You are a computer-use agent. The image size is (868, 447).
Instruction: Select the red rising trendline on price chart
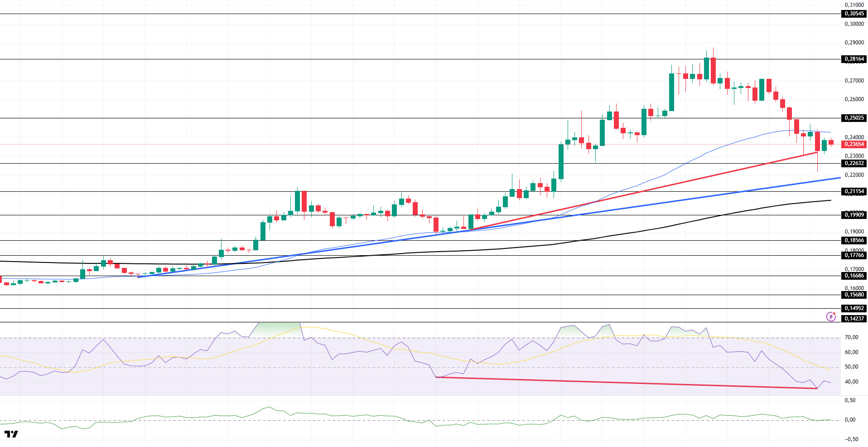(x=643, y=191)
